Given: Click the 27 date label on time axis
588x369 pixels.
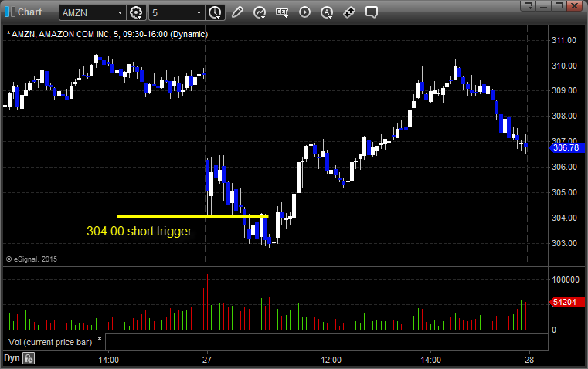Looking at the screenshot, I should pyautogui.click(x=207, y=360).
